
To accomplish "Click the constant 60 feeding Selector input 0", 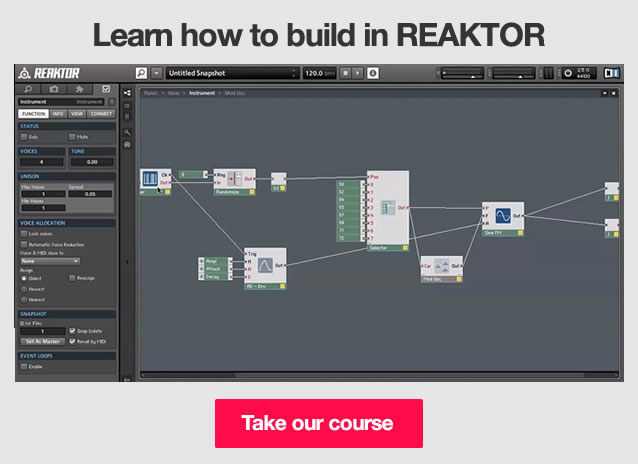I will pos(349,184).
